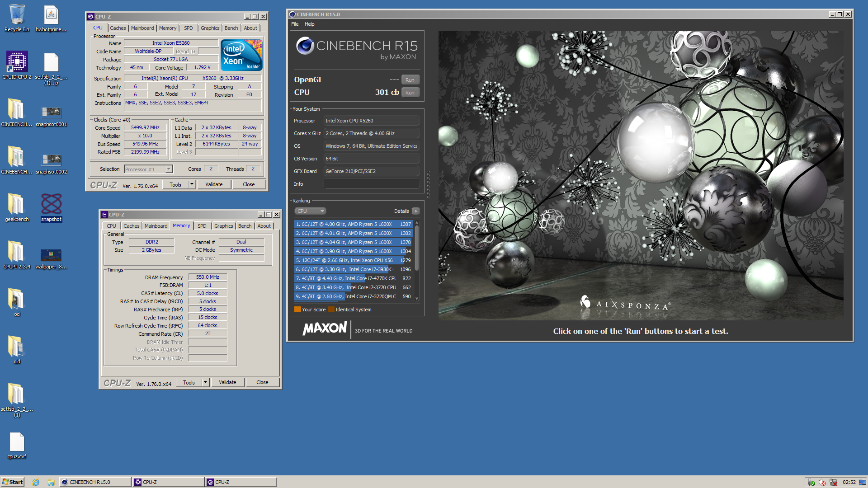Open the od folder icon
This screenshot has height=488, width=868.
coord(17,303)
